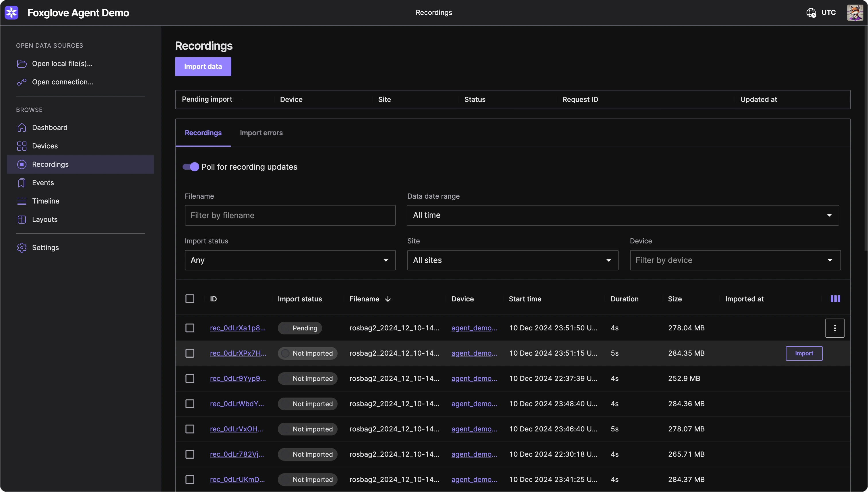Click the UTC timezone globe icon
The width and height of the screenshot is (868, 492).
tap(811, 13)
